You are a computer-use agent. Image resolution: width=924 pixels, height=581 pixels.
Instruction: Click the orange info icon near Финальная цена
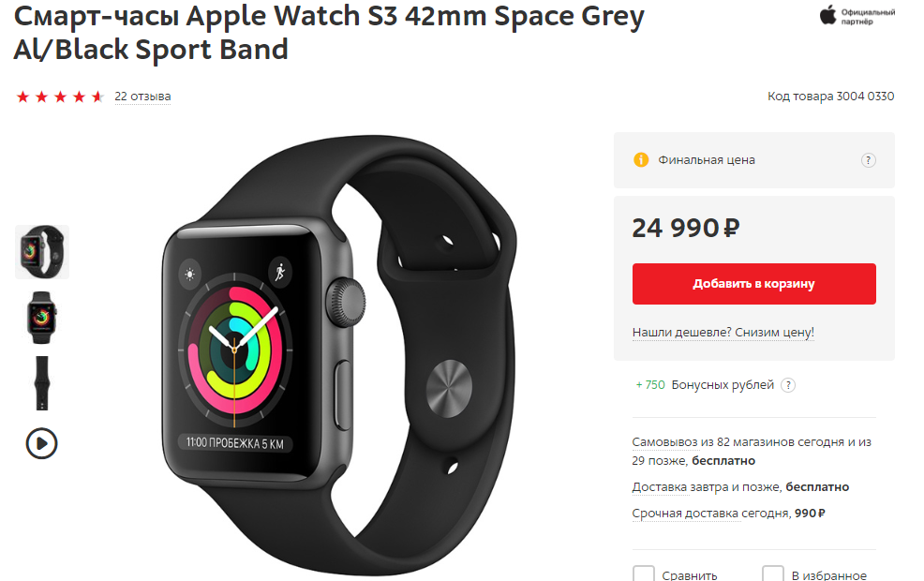[x=641, y=159]
